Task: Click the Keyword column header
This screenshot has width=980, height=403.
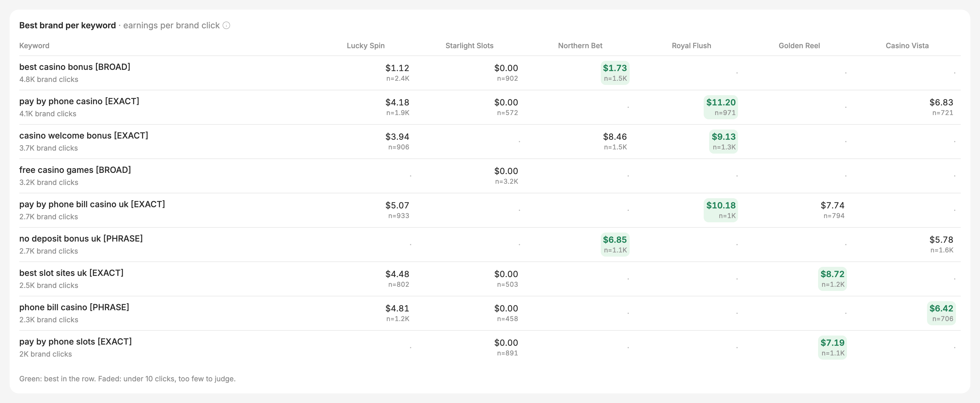Action: [34, 46]
